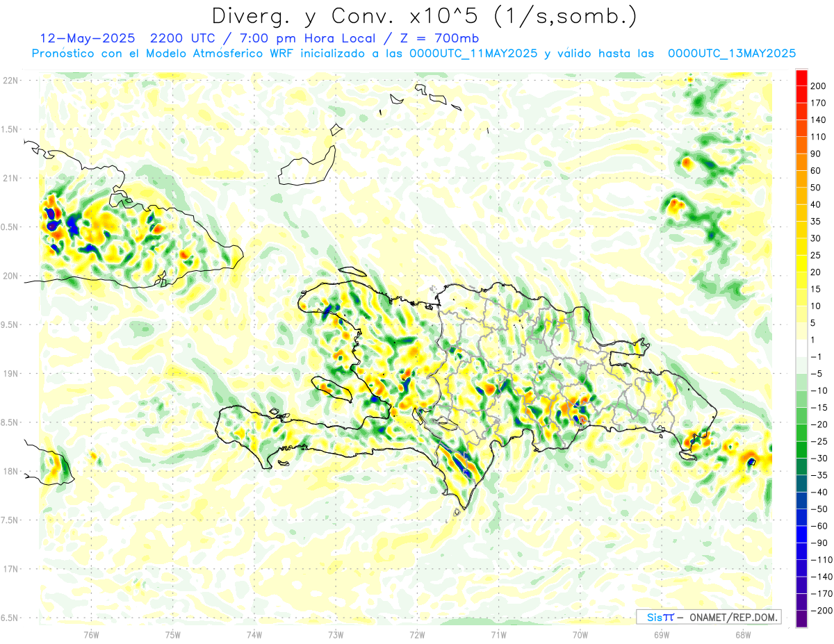834x644 pixels.
Task: Pick the dark purple swatch below -200
Action: tap(801, 619)
